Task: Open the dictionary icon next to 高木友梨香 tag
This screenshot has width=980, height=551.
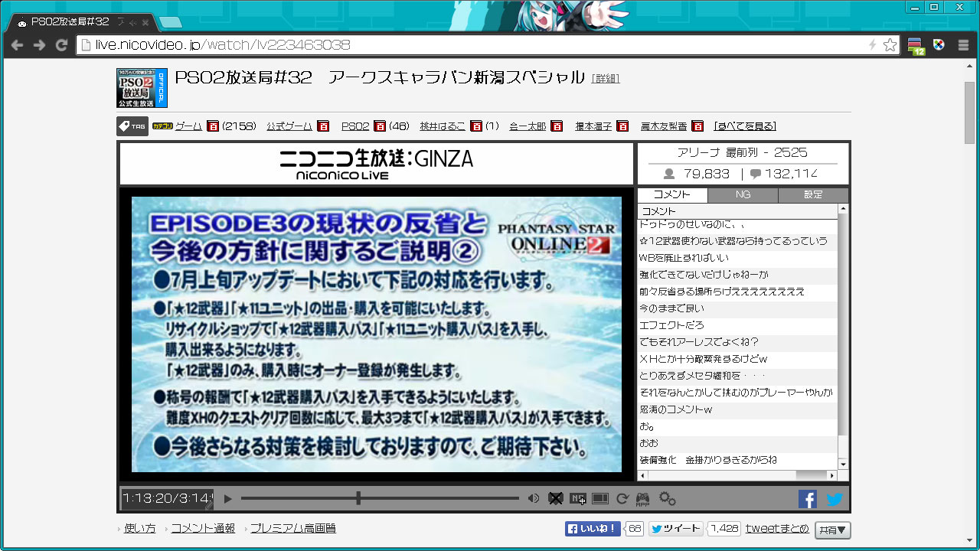Action: (x=697, y=126)
